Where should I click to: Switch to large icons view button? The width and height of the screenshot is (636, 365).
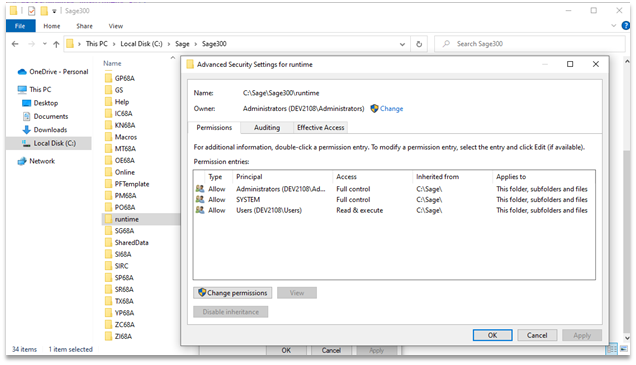[624, 349]
